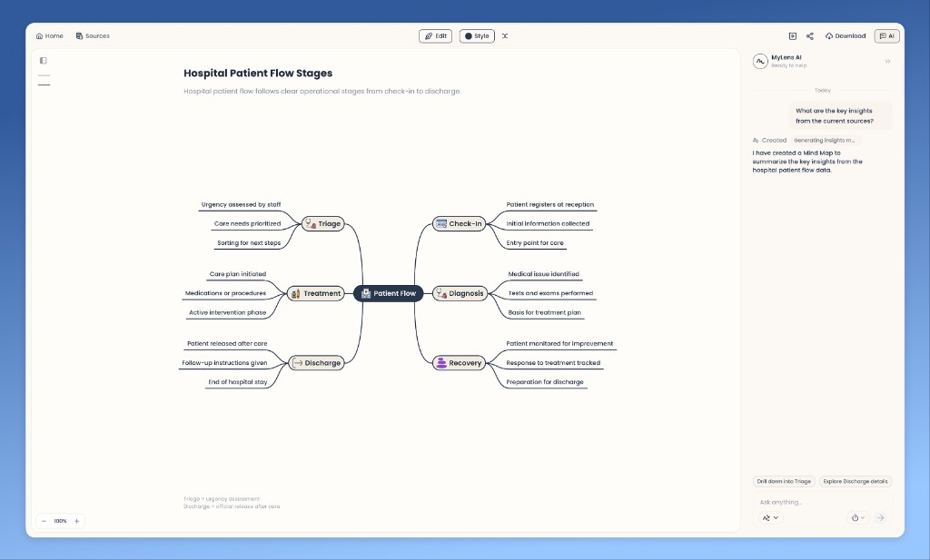The height and width of the screenshot is (560, 930).
Task: Toggle the sidebar panel icon above the canvas
Action: click(43, 60)
